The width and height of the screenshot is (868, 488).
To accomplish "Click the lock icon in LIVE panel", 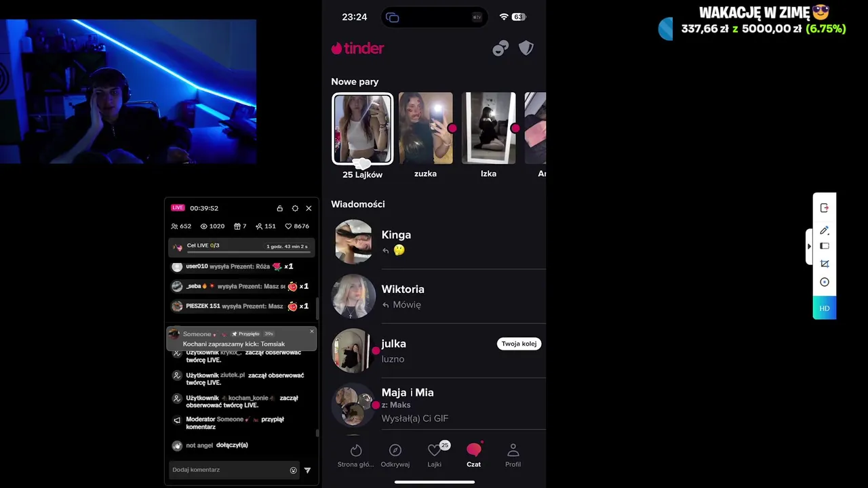I will (279, 208).
